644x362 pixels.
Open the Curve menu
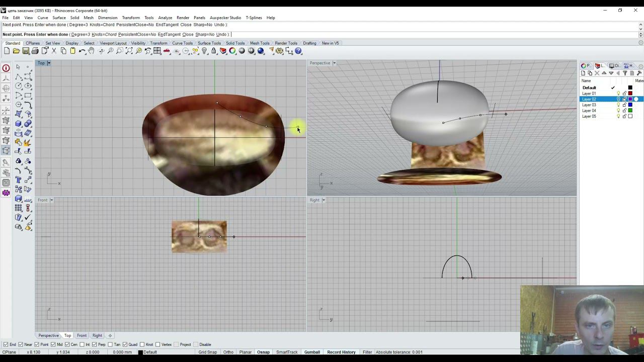point(43,18)
